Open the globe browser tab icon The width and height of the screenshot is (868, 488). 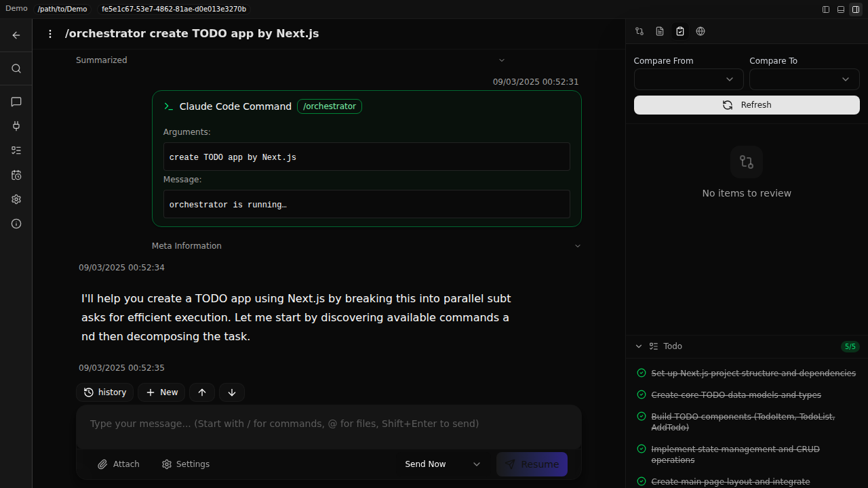coord(701,31)
